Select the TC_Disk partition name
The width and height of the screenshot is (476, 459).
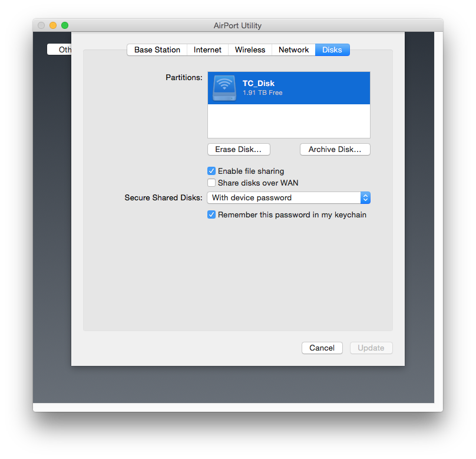click(x=259, y=83)
